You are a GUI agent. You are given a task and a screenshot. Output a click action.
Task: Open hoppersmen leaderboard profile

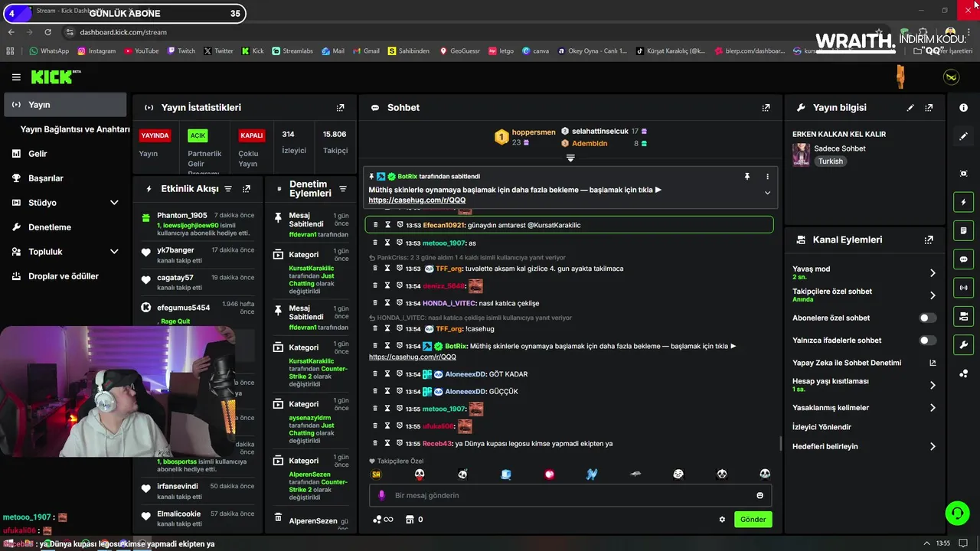click(x=534, y=132)
